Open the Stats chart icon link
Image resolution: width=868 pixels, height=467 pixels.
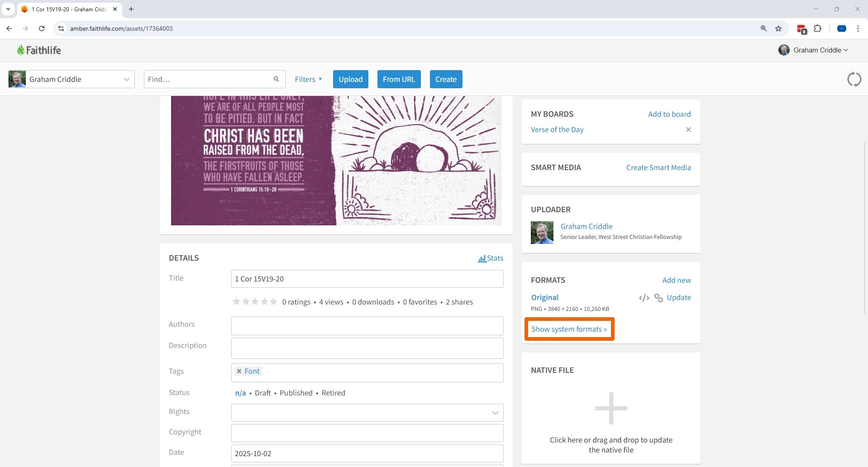tap(491, 258)
